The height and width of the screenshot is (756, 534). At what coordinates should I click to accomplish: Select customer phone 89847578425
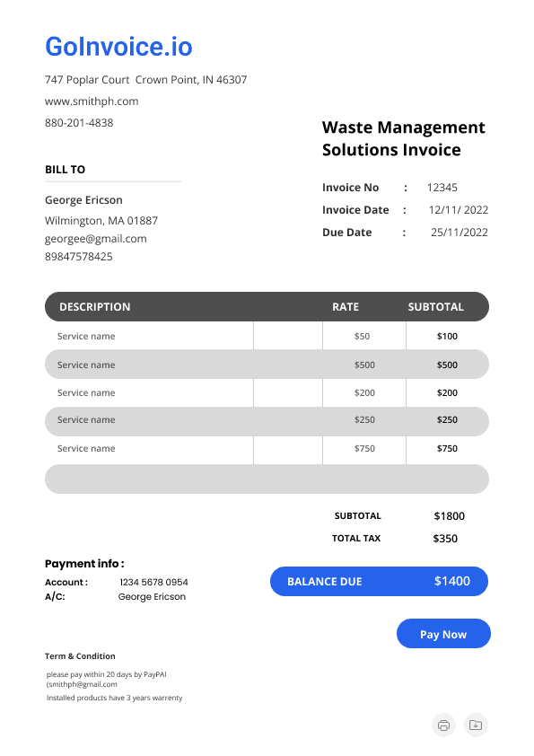click(79, 257)
